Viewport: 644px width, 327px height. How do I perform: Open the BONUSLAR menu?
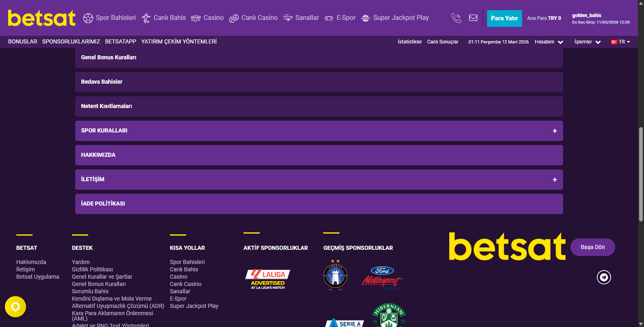coord(23,41)
